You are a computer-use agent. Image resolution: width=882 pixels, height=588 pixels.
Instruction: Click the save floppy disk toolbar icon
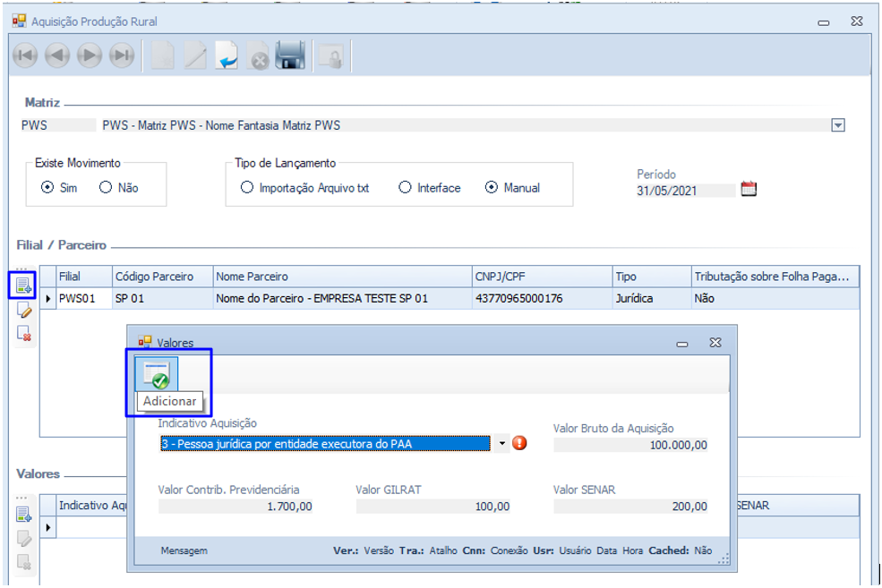pos(290,55)
